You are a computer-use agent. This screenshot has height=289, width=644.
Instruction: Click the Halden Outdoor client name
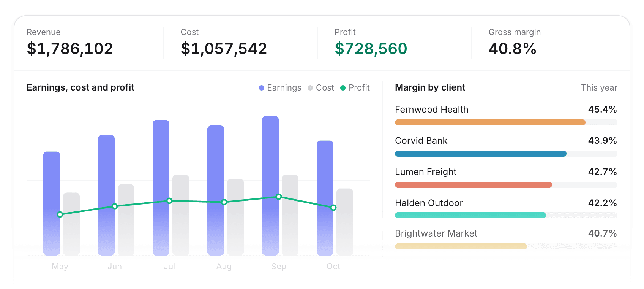(x=429, y=203)
